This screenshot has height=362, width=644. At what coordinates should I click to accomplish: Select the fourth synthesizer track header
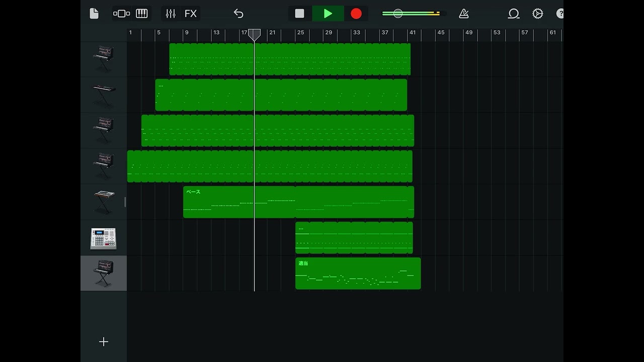[x=104, y=166]
